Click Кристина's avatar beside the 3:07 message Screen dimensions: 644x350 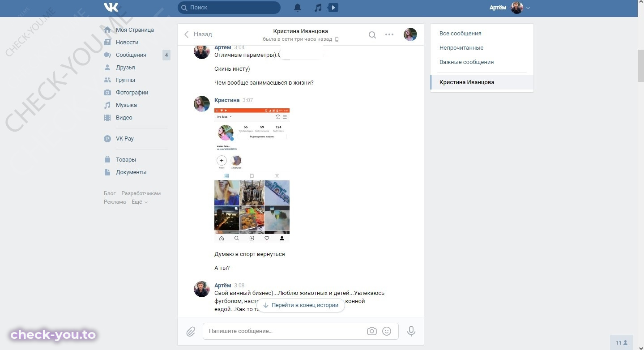[x=202, y=104]
